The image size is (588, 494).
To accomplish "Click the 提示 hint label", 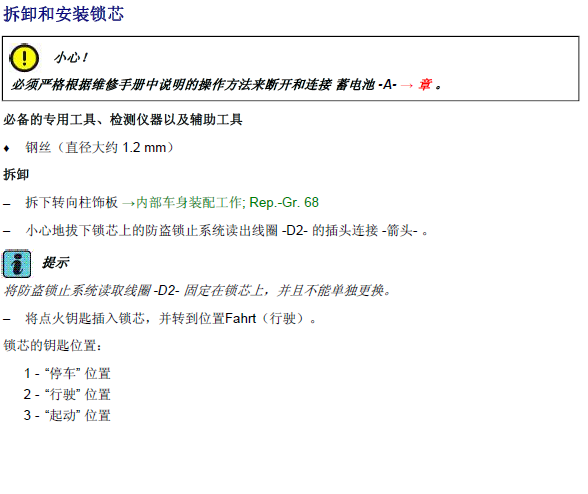I will [x=56, y=263].
